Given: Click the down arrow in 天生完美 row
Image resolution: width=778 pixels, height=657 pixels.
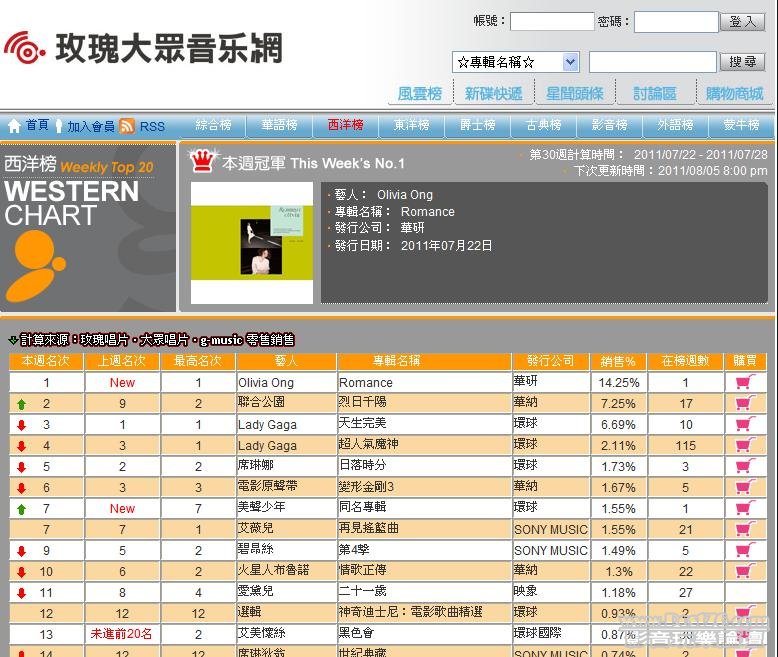Looking at the screenshot, I should pos(21,425).
